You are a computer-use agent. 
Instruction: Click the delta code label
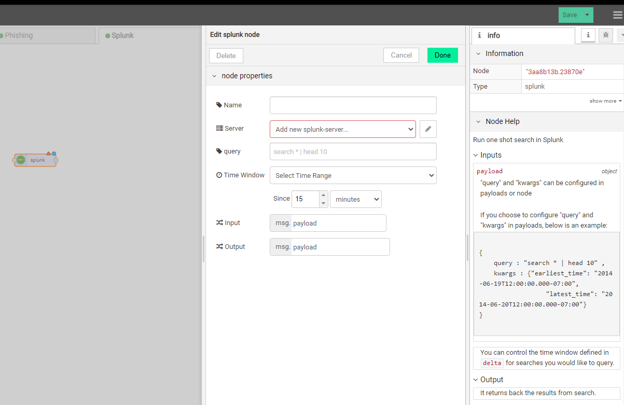(492, 363)
